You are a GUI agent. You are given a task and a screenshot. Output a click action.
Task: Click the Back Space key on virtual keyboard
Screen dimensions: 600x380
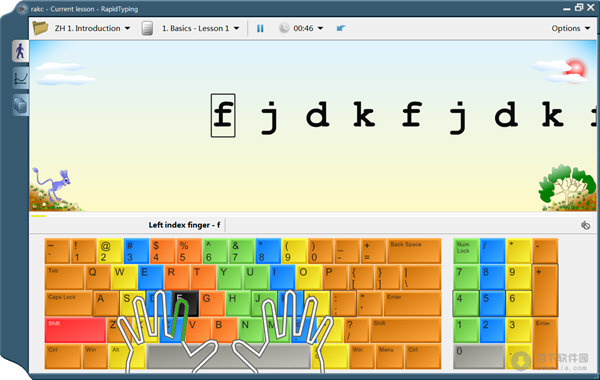(414, 251)
